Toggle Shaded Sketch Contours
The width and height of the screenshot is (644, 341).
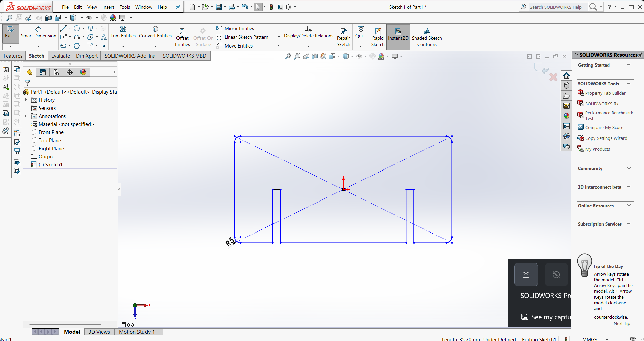coord(427,37)
